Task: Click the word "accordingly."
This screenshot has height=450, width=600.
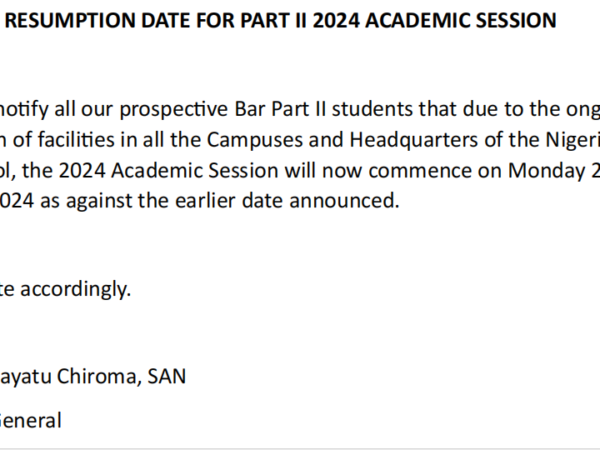Action: 75,290
